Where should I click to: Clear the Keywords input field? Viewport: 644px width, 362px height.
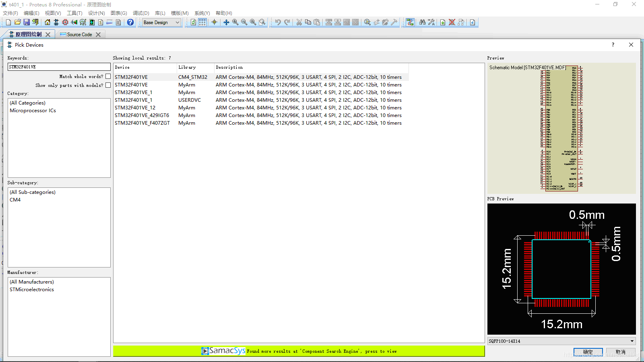(x=59, y=66)
